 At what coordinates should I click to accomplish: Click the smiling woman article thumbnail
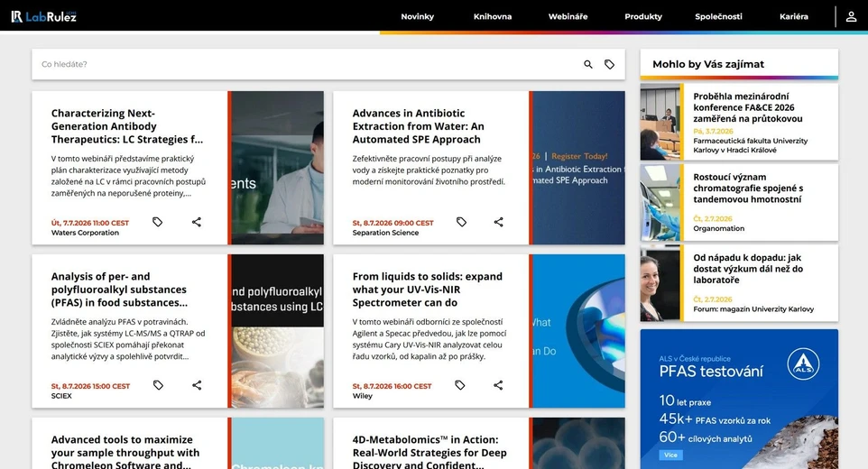click(660, 283)
